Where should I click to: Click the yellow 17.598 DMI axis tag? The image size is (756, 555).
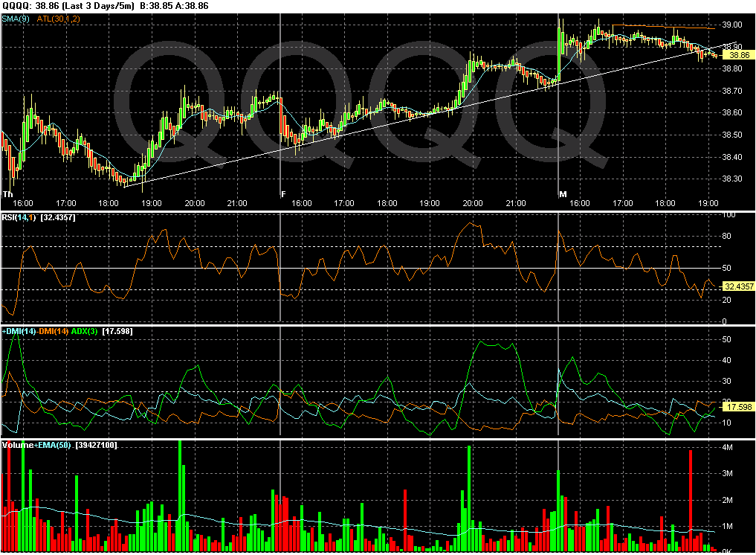point(739,407)
